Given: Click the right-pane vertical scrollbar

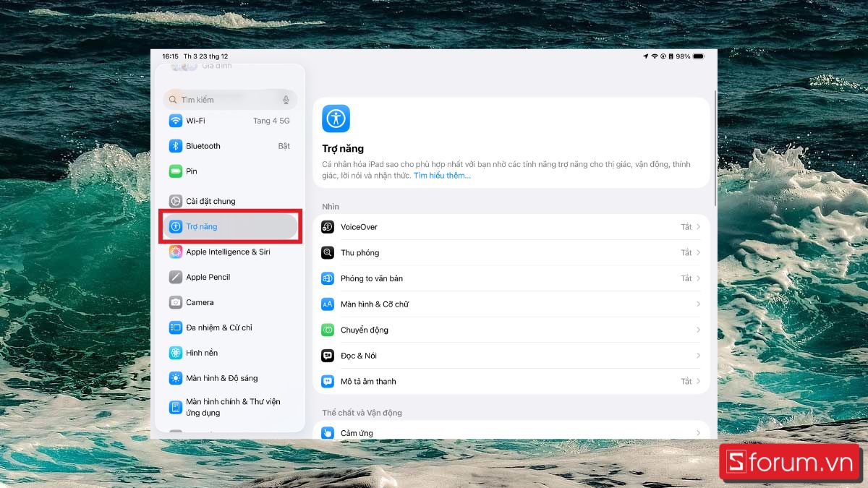Looking at the screenshot, I should [x=715, y=148].
